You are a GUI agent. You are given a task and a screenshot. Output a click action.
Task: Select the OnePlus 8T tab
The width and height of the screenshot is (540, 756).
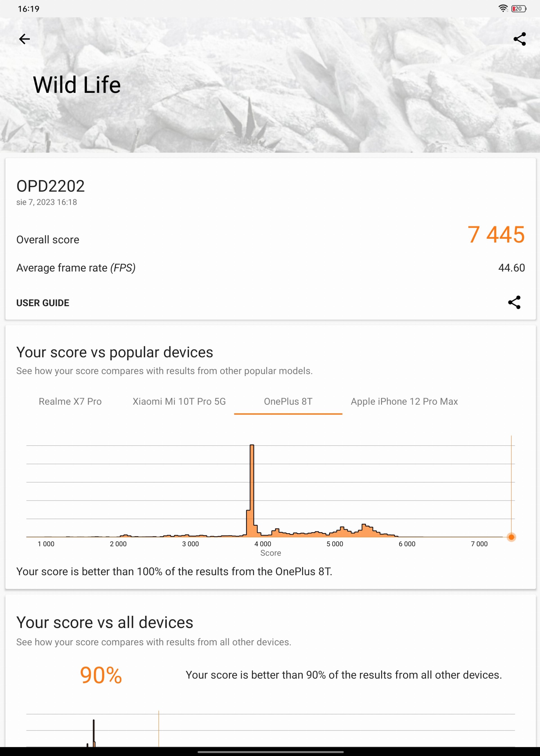pyautogui.click(x=288, y=402)
